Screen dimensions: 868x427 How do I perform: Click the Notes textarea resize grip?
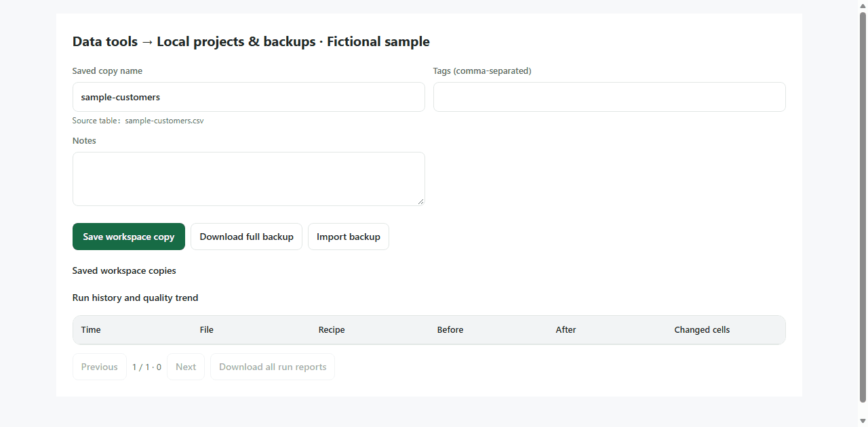[420, 201]
